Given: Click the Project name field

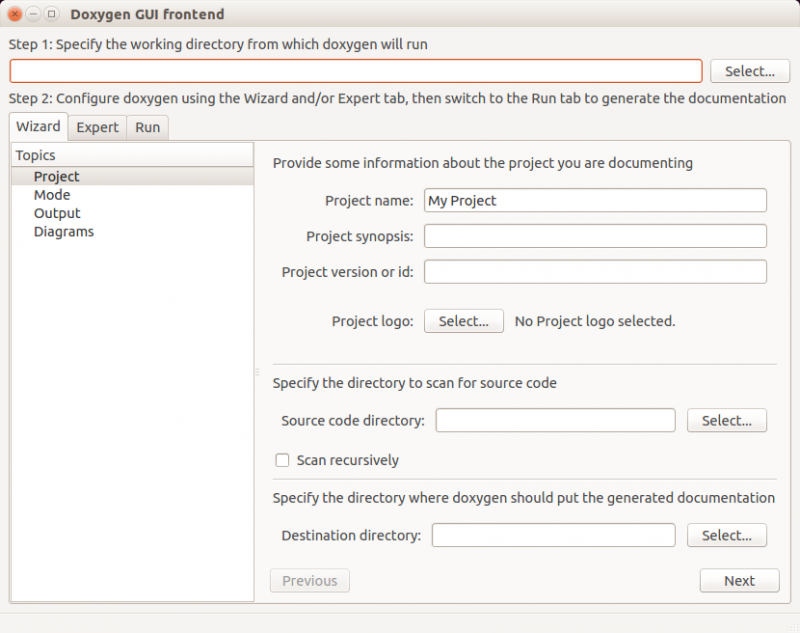Looking at the screenshot, I should pyautogui.click(x=595, y=201).
